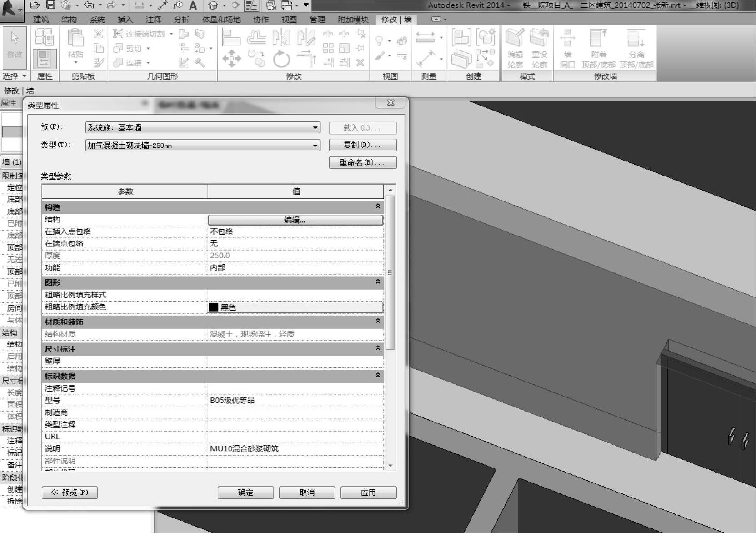Click the 功能 value cell showing 内部
The width and height of the screenshot is (756, 533).
click(295, 268)
